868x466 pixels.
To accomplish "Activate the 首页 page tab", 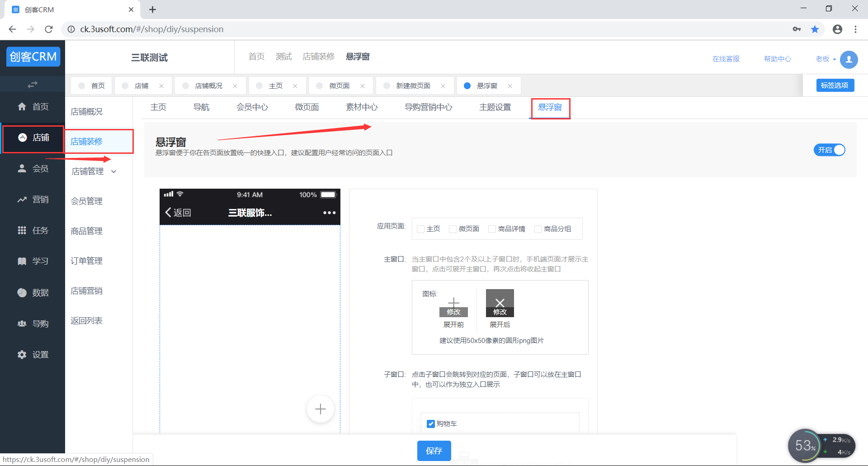I will (x=92, y=86).
